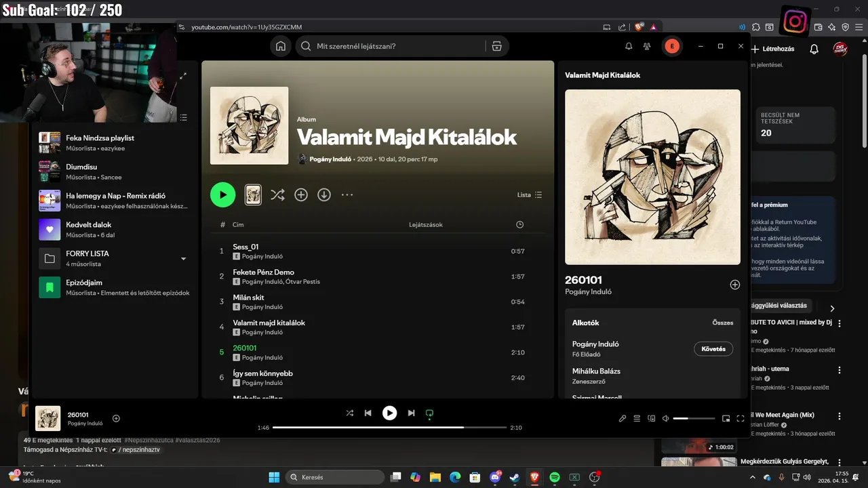Screen dimensions: 868x488
Task: Click the song progress bar
Action: [x=389, y=428]
